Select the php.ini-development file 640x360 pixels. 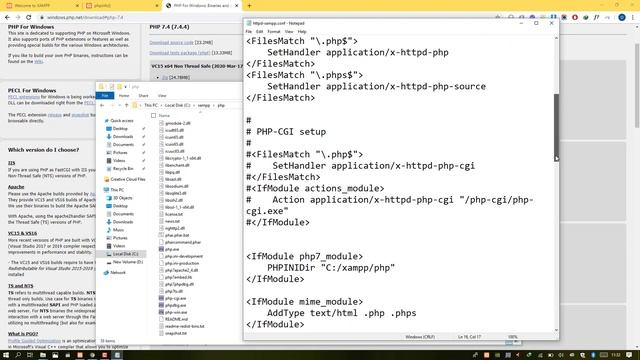(184, 256)
